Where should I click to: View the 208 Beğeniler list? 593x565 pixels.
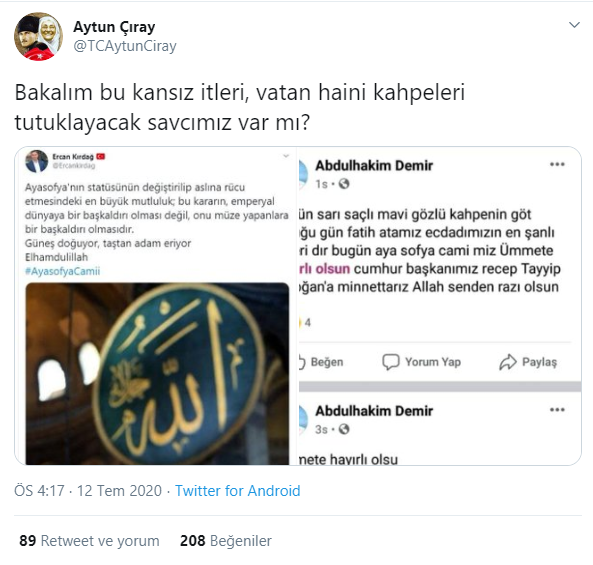coord(226,541)
